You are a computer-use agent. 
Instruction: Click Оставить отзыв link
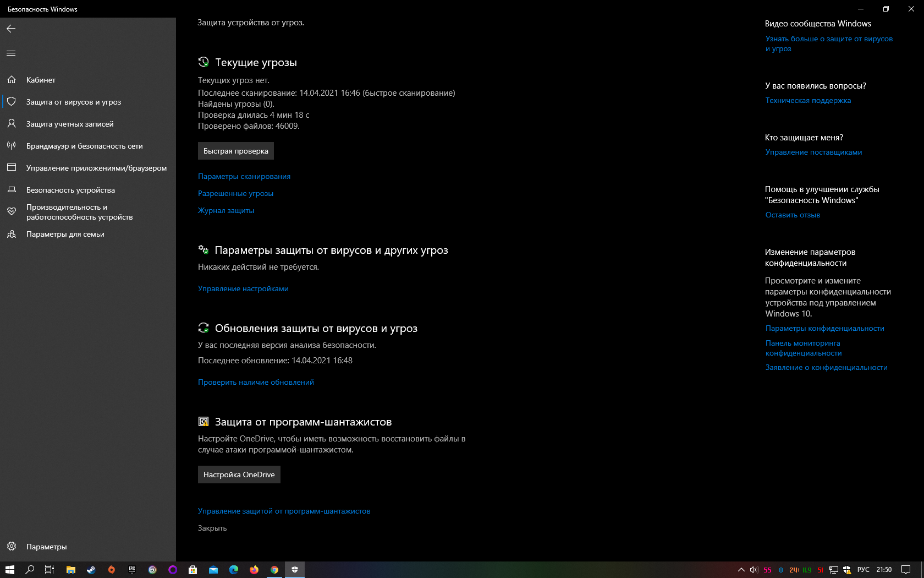793,215
